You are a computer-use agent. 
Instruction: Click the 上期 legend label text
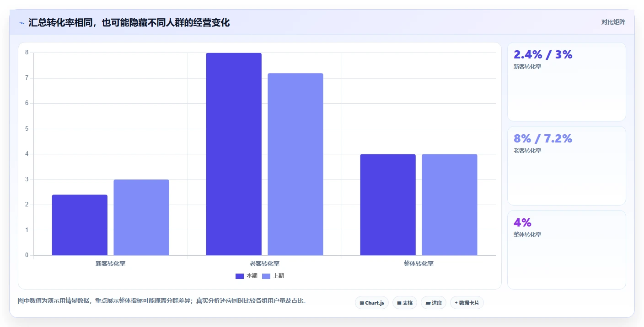coord(279,276)
